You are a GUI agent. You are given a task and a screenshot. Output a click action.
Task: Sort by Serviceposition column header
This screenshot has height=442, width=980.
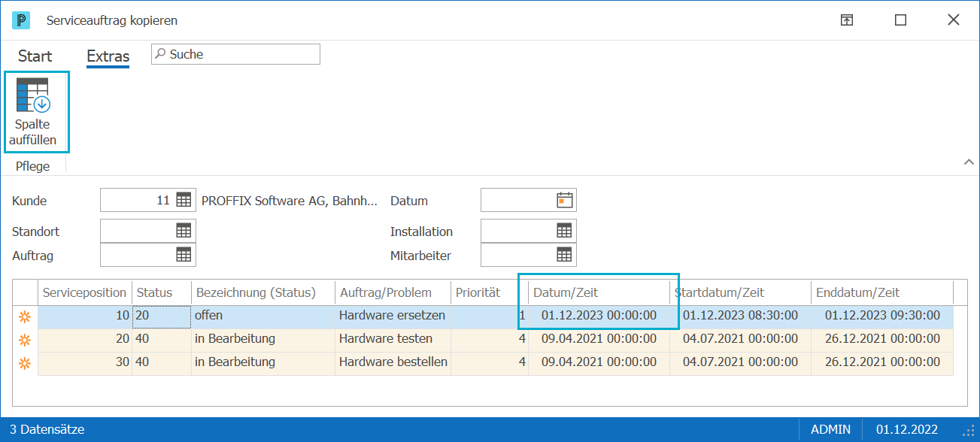(x=85, y=292)
